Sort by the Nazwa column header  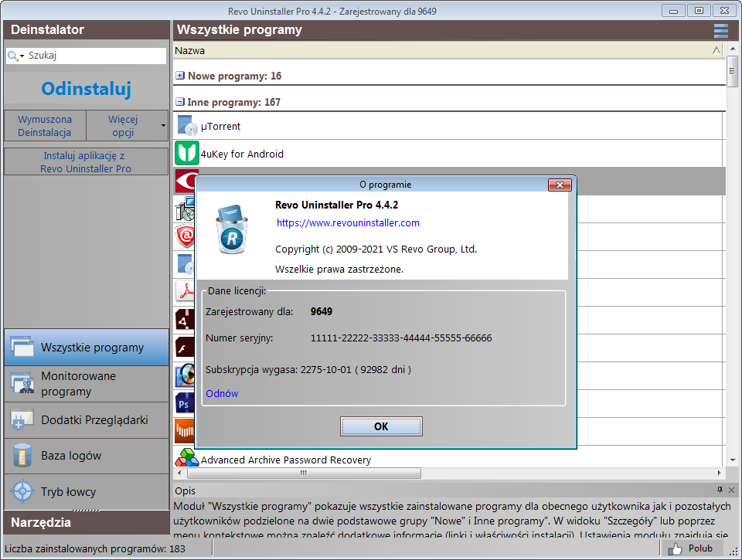pos(448,51)
